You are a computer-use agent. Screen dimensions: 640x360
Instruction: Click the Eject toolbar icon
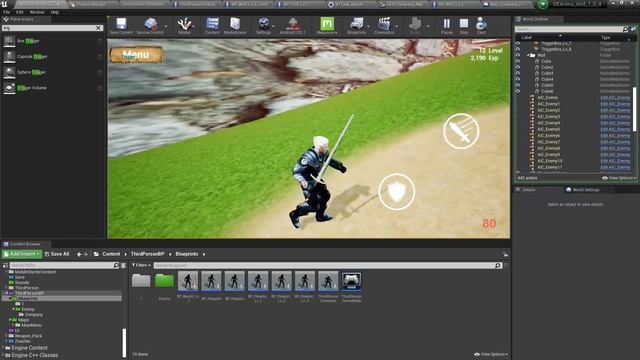481,26
